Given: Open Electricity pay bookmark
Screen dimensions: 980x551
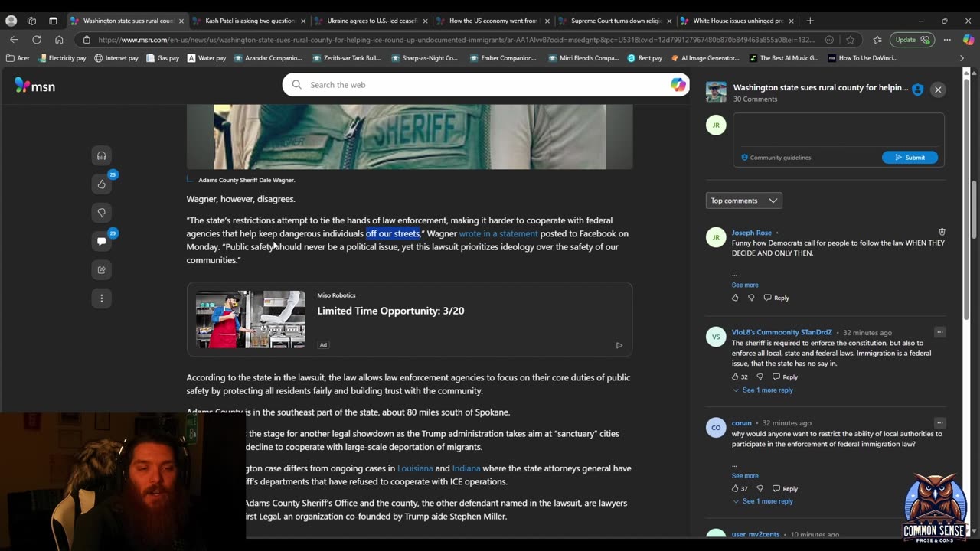Looking at the screenshot, I should point(61,58).
